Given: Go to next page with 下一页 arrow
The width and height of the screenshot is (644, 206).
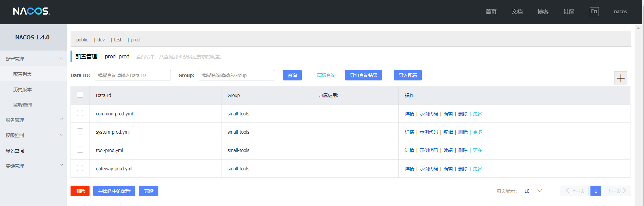Looking at the screenshot, I should tap(617, 191).
